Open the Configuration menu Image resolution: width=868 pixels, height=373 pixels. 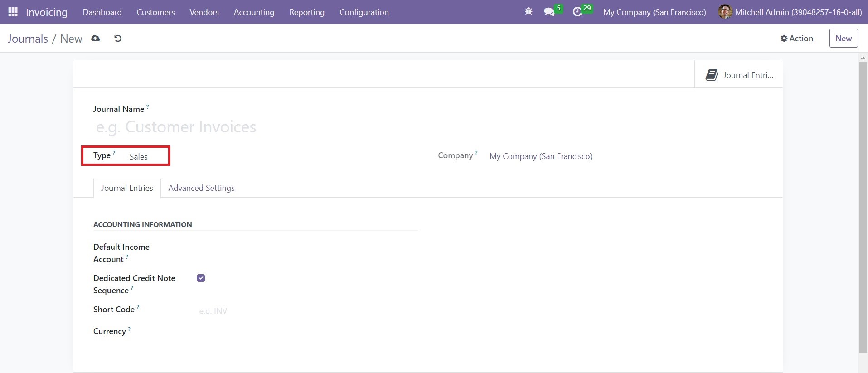point(364,12)
